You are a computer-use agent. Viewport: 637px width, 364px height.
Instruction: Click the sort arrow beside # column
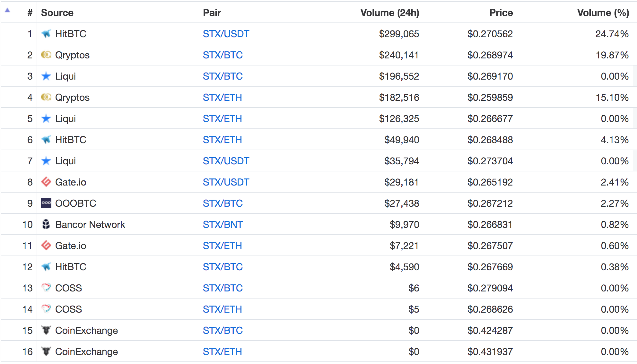click(x=7, y=10)
